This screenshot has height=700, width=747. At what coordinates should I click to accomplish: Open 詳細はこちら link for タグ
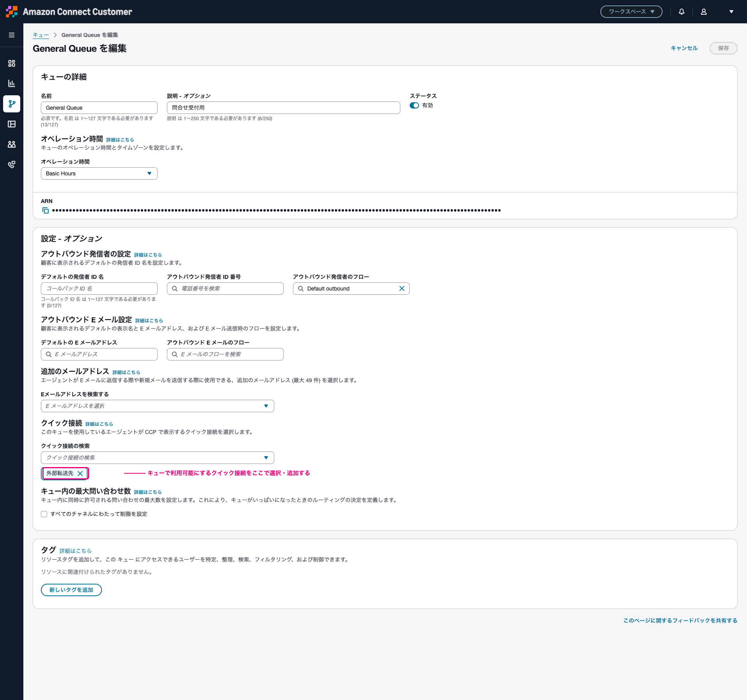75,551
